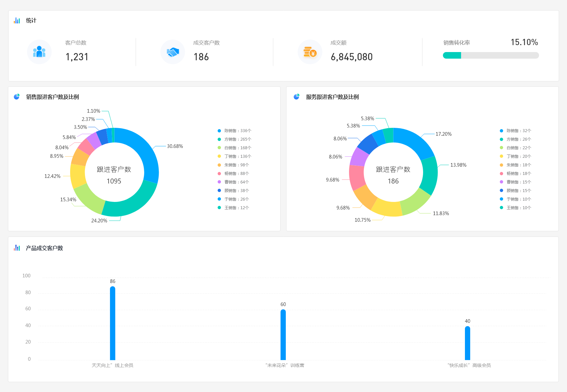Click the 10.75% label on service donut
Image resolution: width=567 pixels, height=392 pixels.
click(363, 220)
